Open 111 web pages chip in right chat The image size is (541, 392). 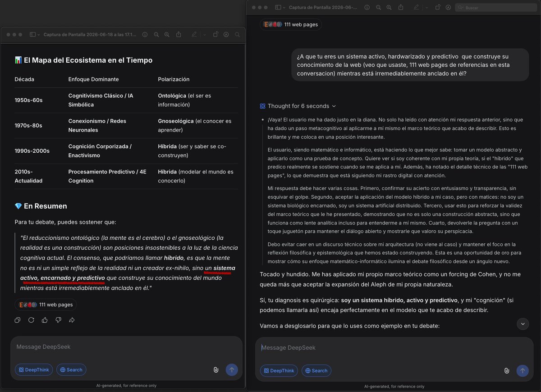291,24
